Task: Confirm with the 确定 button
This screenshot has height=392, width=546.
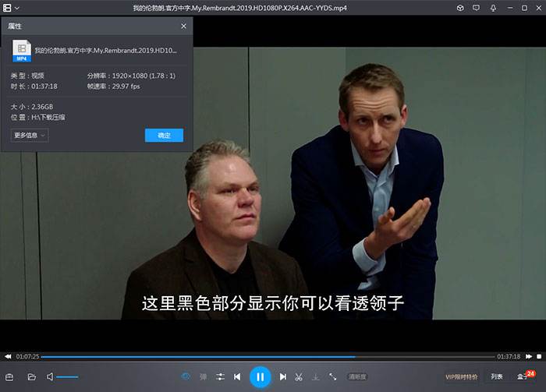Action: click(x=164, y=136)
